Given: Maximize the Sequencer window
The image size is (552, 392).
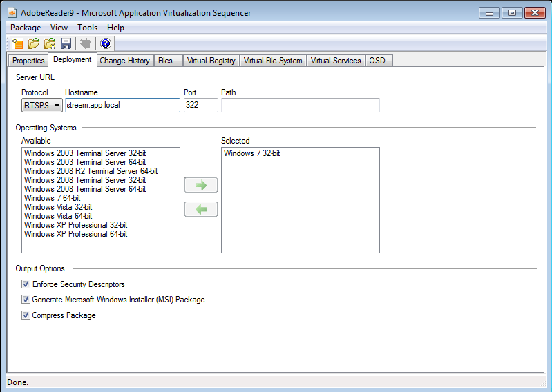Looking at the screenshot, I should [512, 13].
